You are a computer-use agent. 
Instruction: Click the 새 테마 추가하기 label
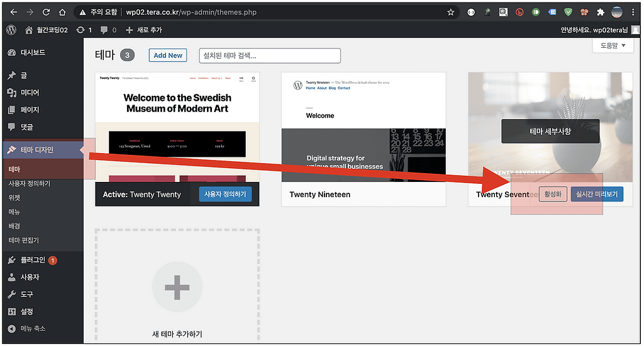177,334
